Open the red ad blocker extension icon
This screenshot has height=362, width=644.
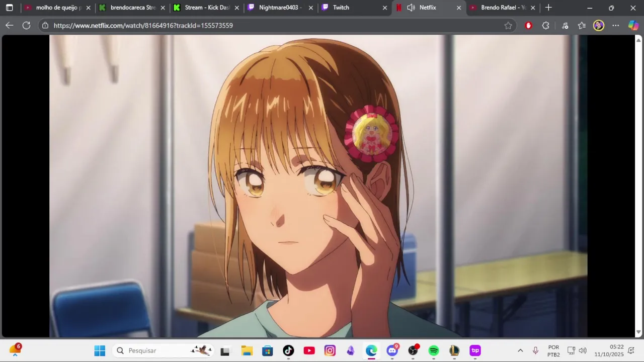528,26
